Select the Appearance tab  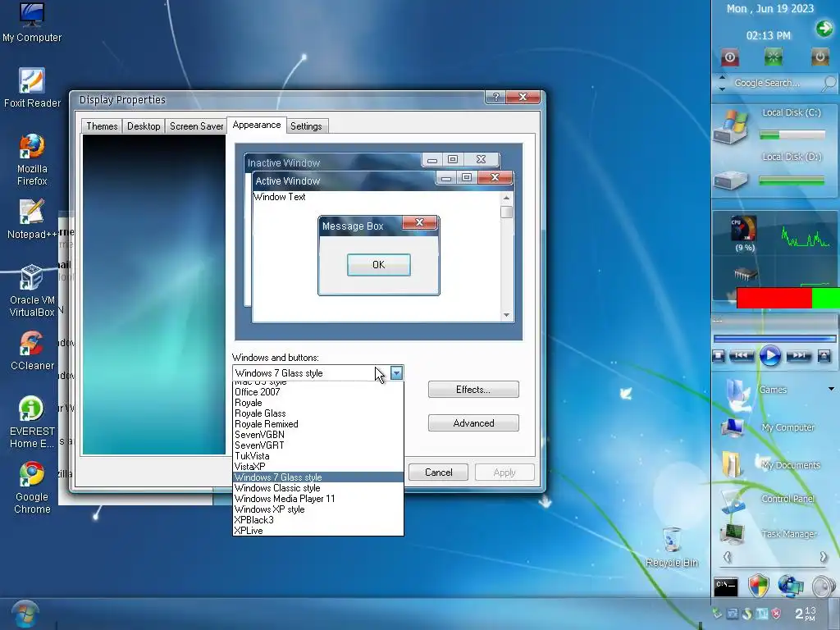pyautogui.click(x=257, y=125)
